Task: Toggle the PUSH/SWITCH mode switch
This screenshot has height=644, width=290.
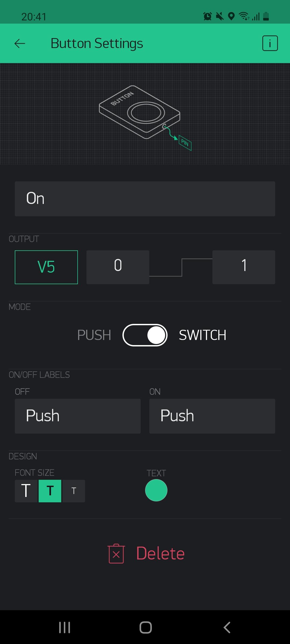Action: [x=145, y=335]
